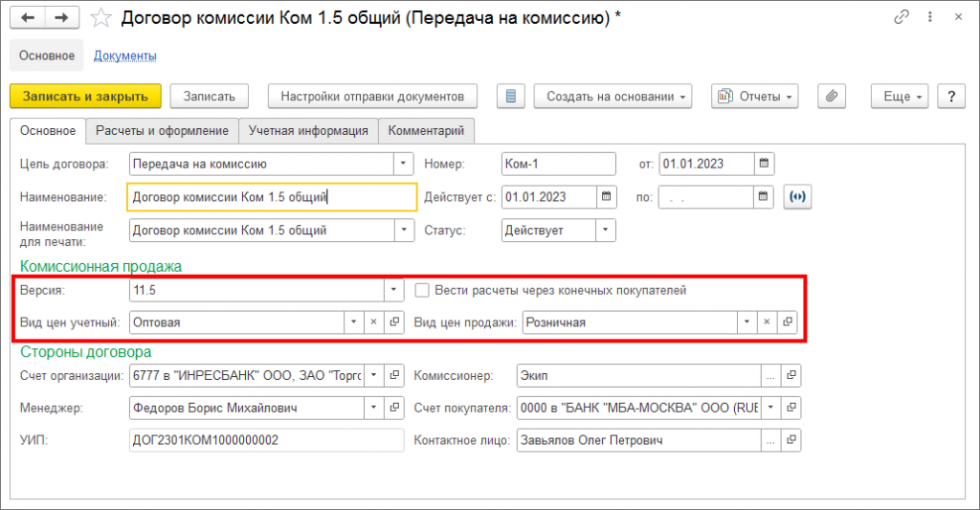Open the 'Отчеты' reports menu
980x510 pixels.
point(755,97)
